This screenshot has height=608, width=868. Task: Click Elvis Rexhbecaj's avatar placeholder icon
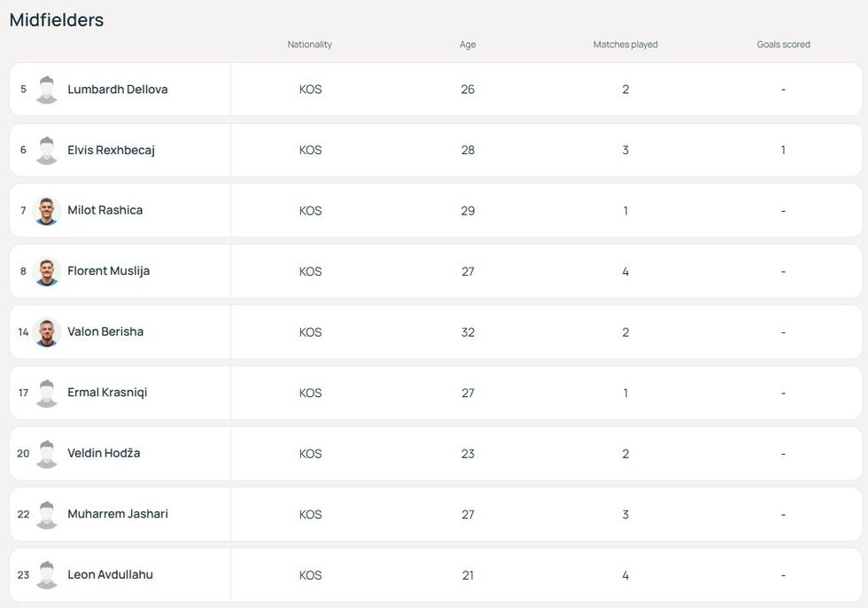[46, 150]
